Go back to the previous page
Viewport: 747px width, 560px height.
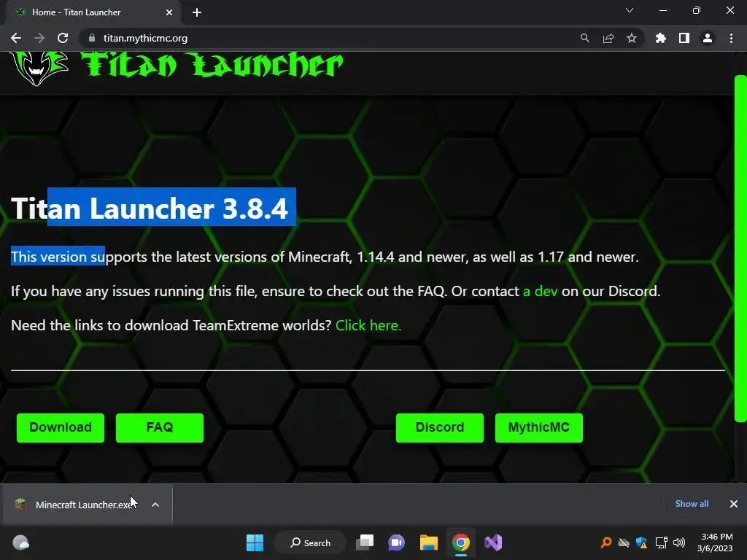pyautogui.click(x=16, y=38)
